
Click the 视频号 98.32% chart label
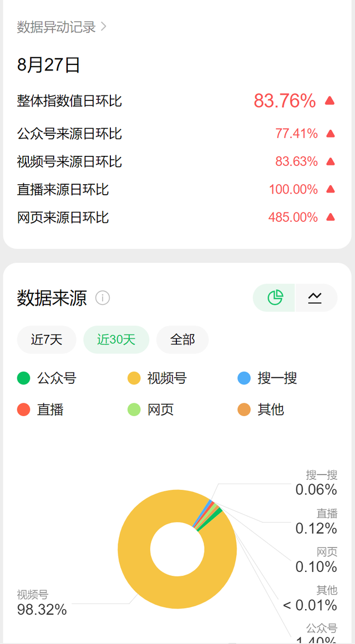42,604
